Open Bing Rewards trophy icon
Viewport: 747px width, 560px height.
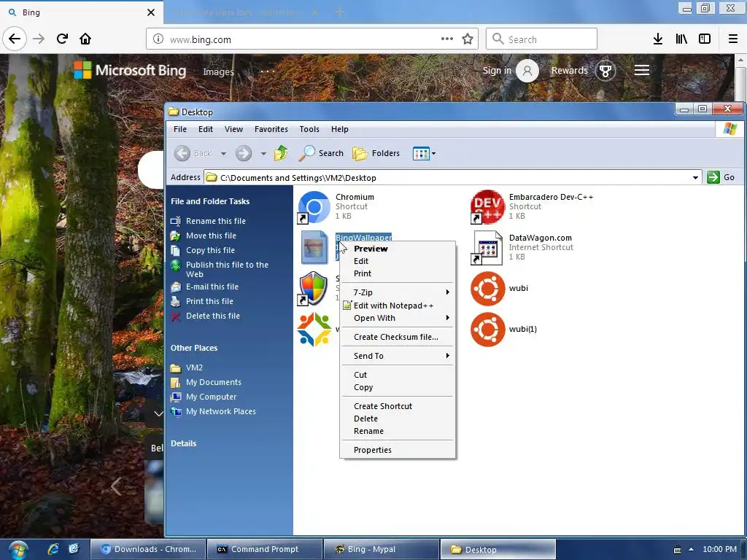point(605,71)
